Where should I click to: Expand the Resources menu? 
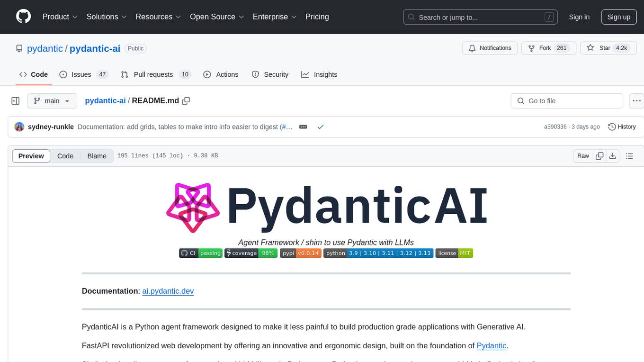(159, 17)
